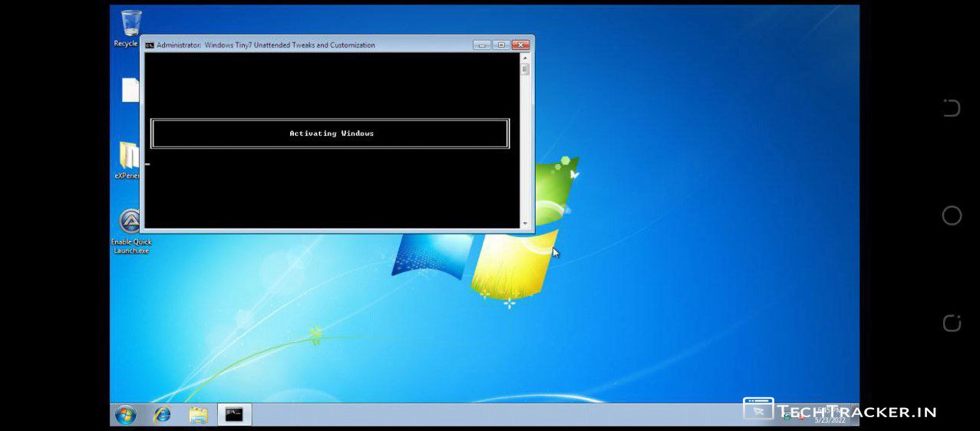Click the command prompt taskbar button
The height and width of the screenshot is (431, 980).
tap(234, 415)
